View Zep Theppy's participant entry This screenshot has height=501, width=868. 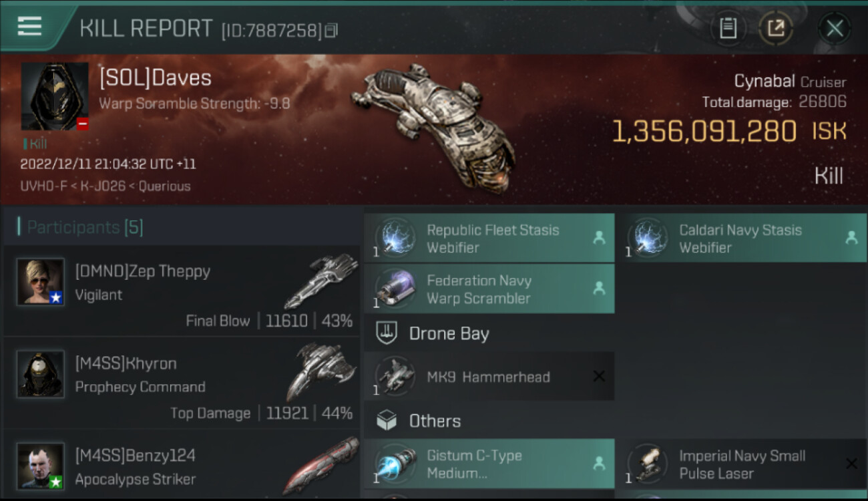[x=182, y=290]
